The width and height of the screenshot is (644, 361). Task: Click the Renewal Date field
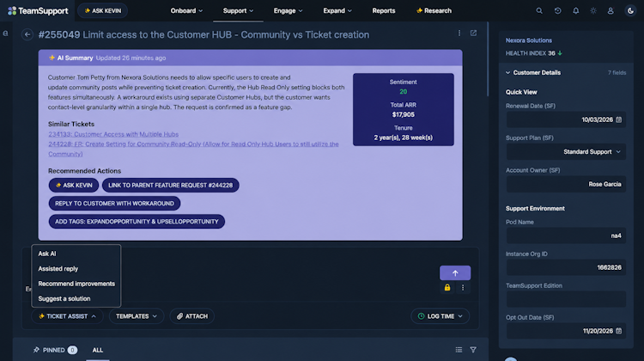tap(566, 119)
